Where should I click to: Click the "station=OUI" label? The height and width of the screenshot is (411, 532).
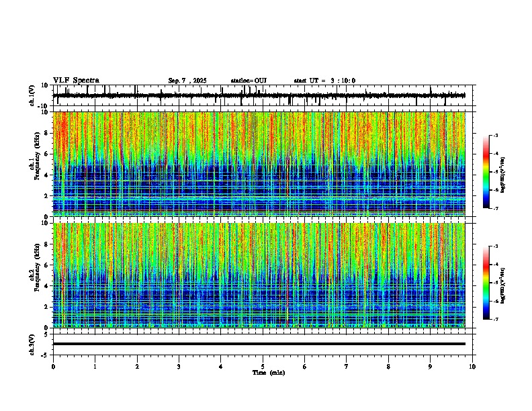pyautogui.click(x=249, y=81)
